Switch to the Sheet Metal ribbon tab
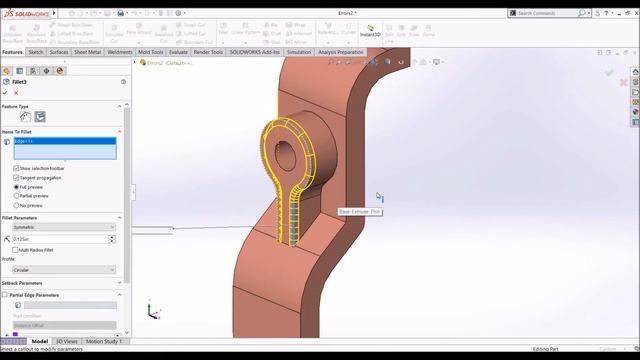The height and width of the screenshot is (360, 640). click(x=87, y=52)
